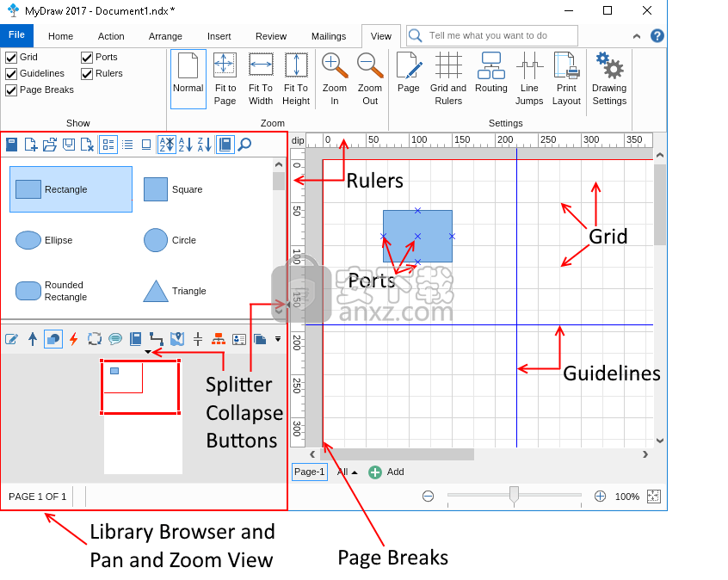
Task: Save the library with the disk icon
Action: point(69,145)
